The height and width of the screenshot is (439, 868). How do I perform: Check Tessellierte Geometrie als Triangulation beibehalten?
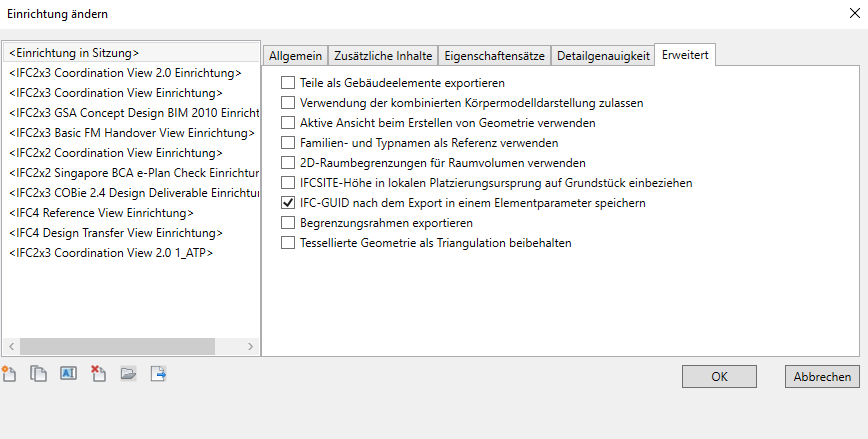coord(288,243)
